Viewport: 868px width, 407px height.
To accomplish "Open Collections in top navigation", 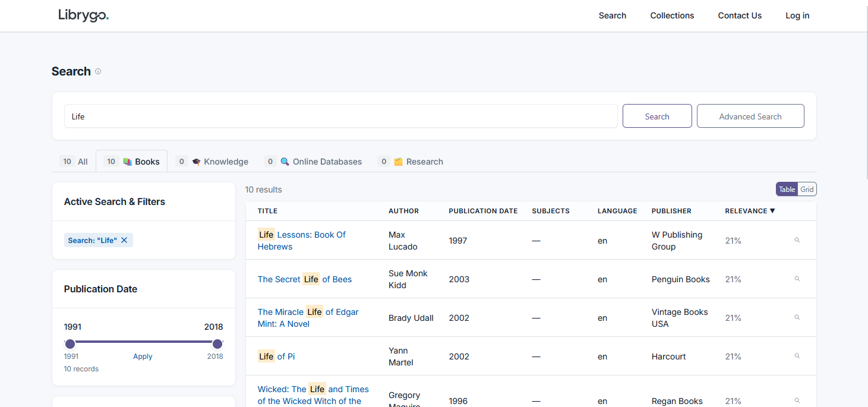I will pyautogui.click(x=672, y=15).
